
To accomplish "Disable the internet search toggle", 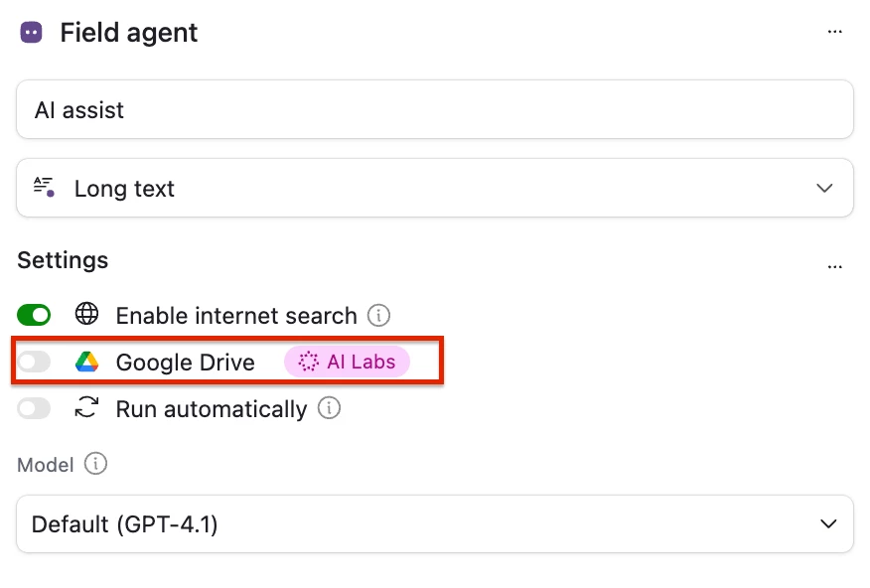I will click(x=34, y=315).
